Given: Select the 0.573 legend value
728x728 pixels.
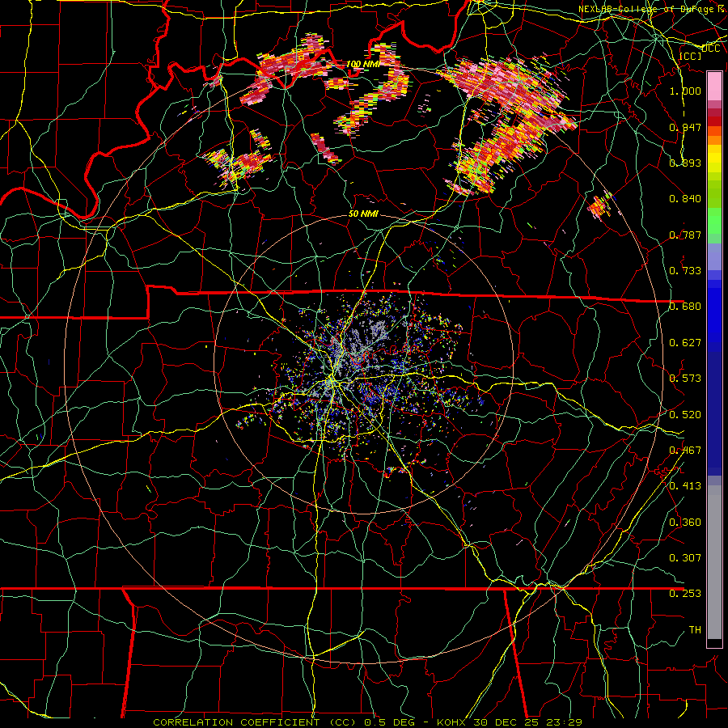Looking at the screenshot, I should pos(685,378).
